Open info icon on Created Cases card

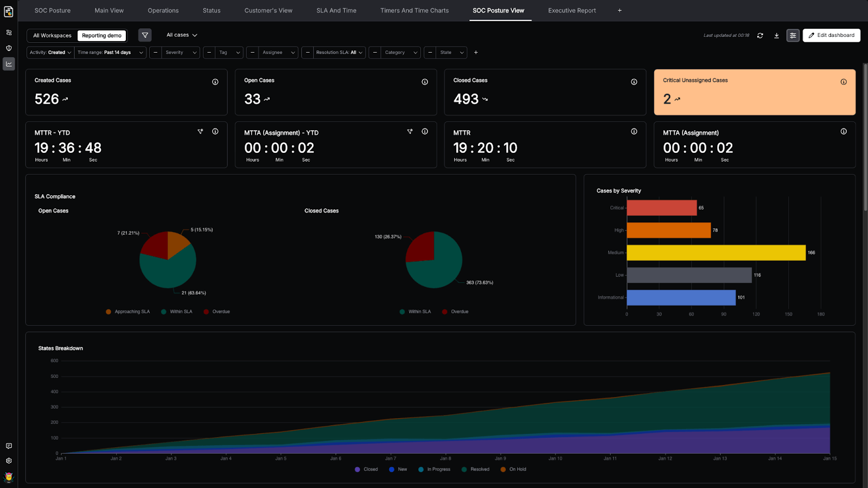215,82
